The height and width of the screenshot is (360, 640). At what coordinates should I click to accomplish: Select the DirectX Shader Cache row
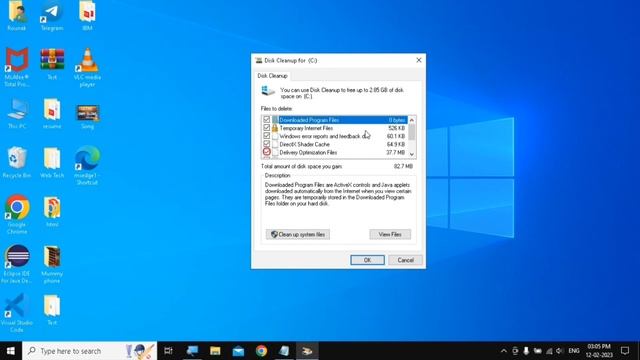point(335,144)
